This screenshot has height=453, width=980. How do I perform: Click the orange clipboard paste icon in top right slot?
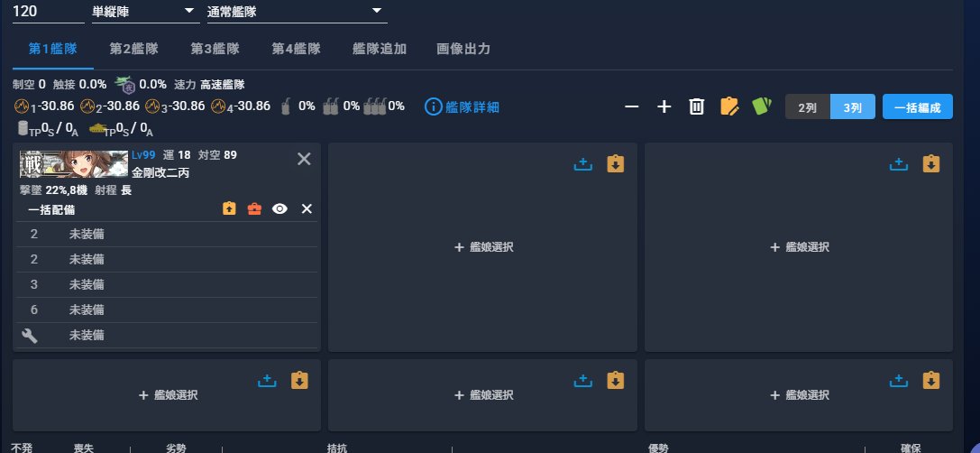(931, 164)
